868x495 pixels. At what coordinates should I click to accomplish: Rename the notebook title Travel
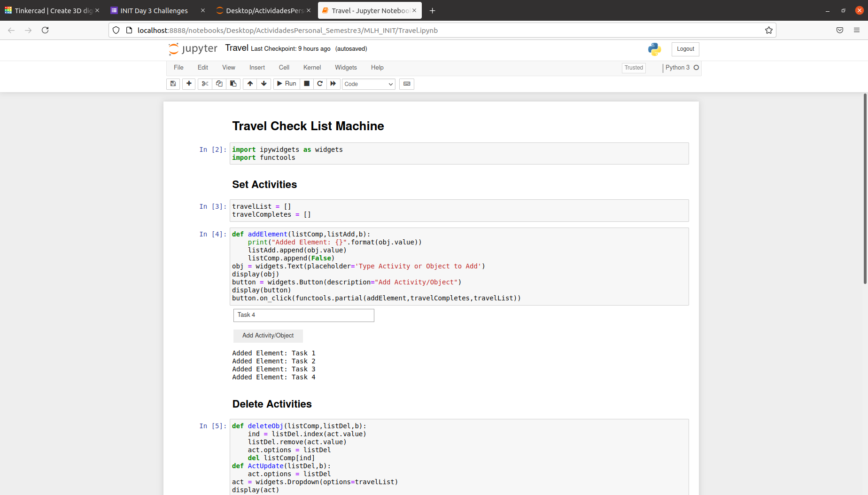click(237, 48)
